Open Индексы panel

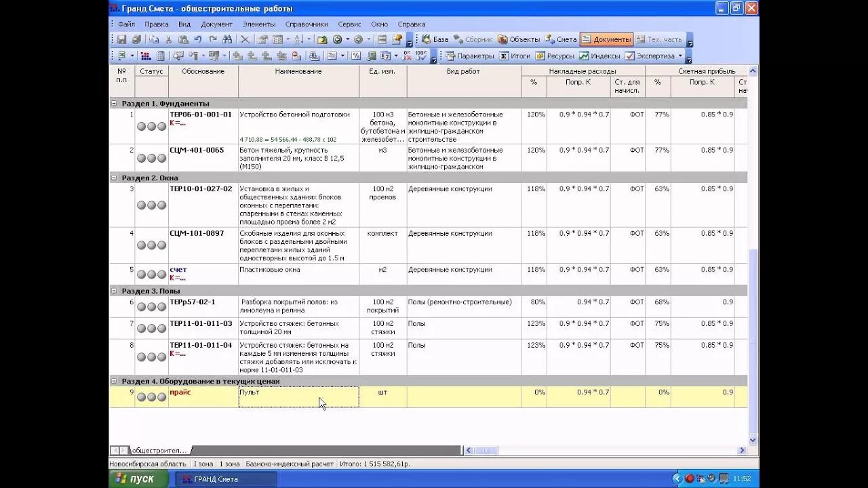pos(599,56)
